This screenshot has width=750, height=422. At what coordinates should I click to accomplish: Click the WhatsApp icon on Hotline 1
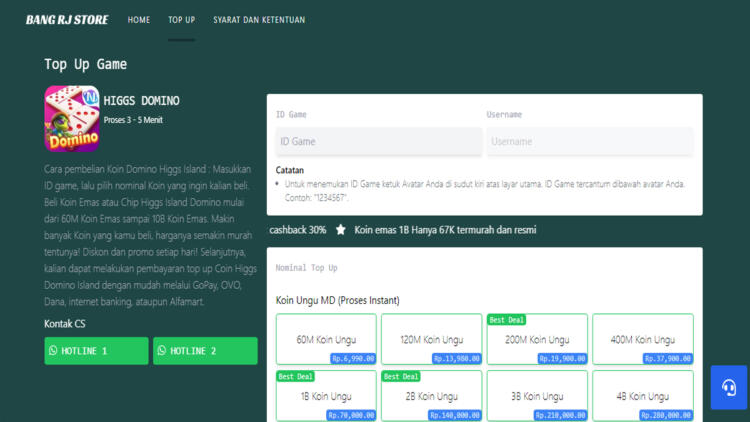53,351
